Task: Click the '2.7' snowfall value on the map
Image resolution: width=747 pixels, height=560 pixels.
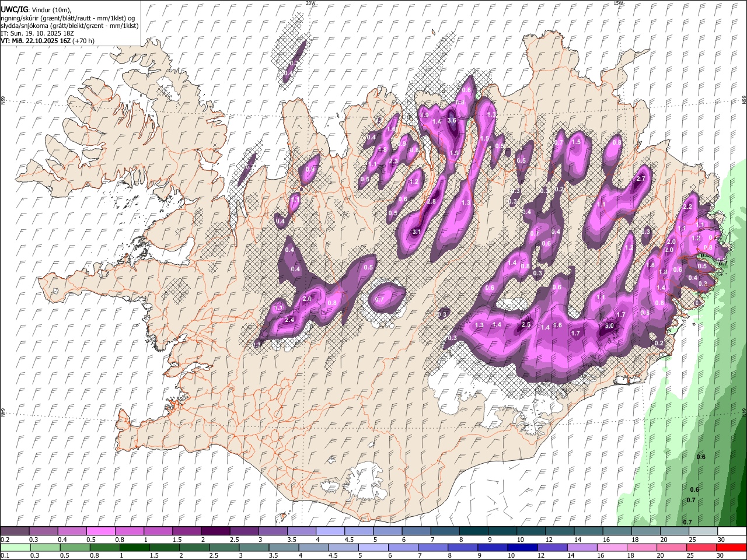Action: click(640, 178)
